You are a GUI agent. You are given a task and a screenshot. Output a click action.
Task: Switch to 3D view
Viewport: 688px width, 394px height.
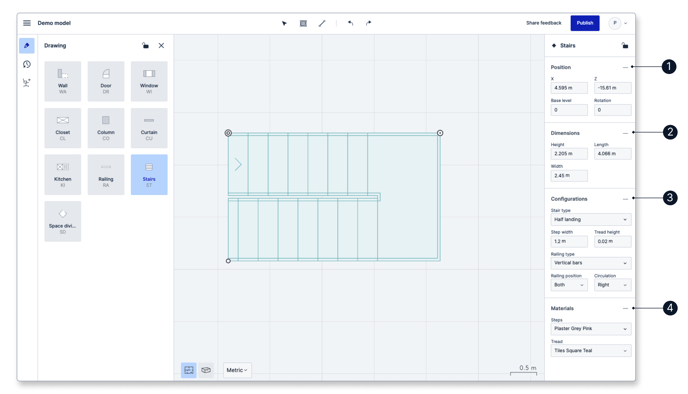coord(206,370)
